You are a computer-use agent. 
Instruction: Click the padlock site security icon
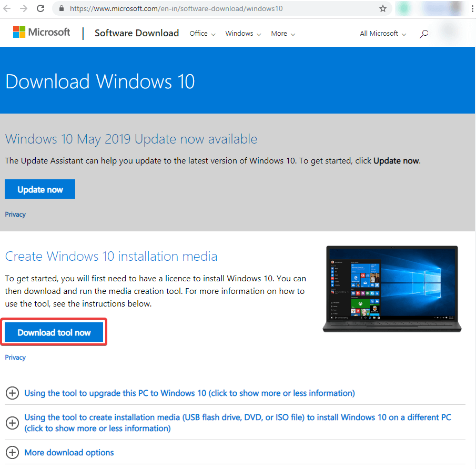point(62,8)
